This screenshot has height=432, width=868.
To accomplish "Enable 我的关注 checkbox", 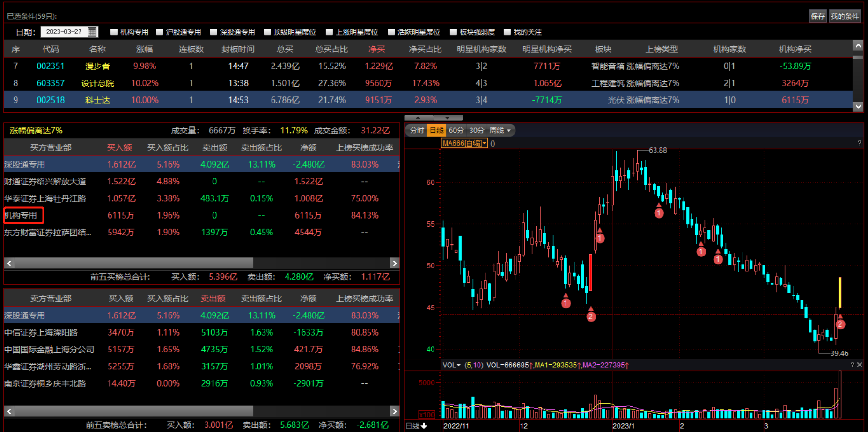I will (507, 32).
